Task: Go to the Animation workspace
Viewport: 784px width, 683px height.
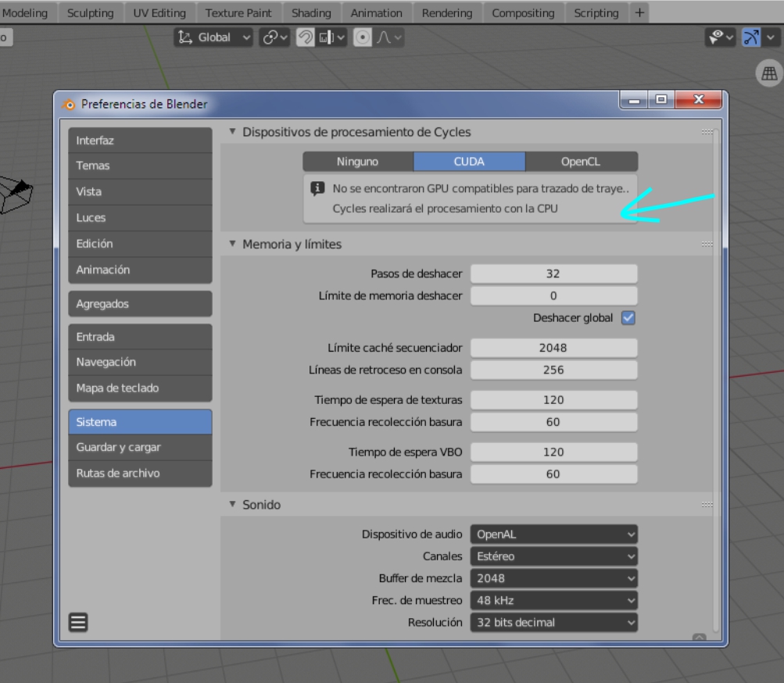Action: tap(377, 13)
